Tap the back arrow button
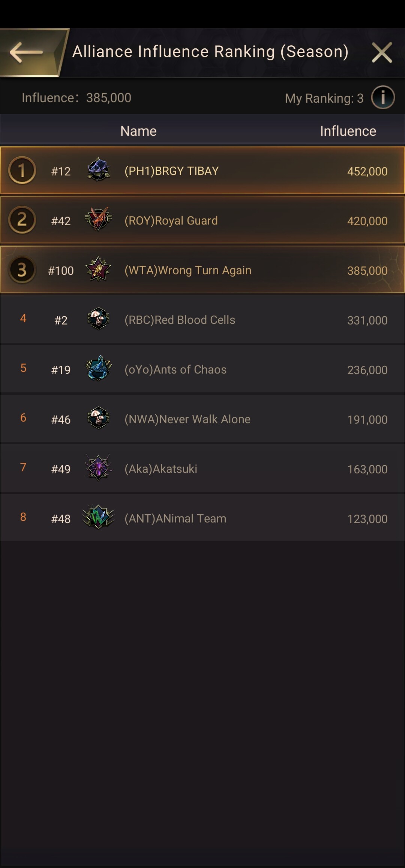This screenshot has height=868, width=405. tap(26, 52)
